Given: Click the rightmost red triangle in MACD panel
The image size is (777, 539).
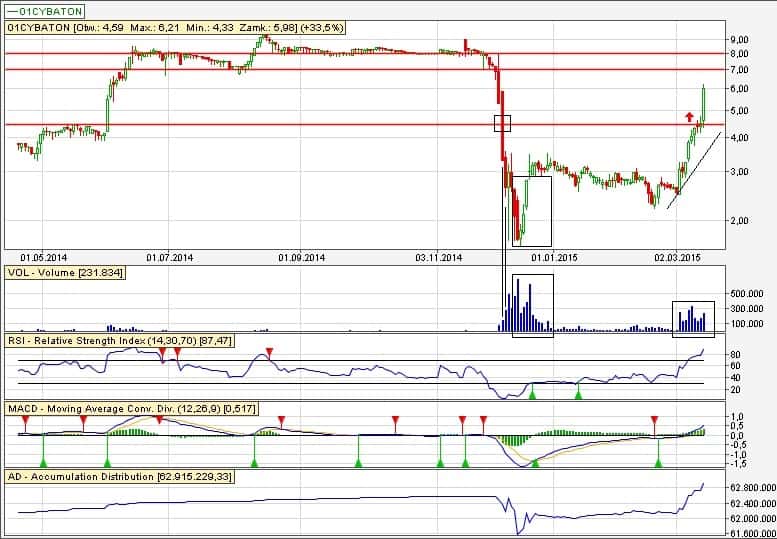Looking at the screenshot, I should (x=654, y=420).
